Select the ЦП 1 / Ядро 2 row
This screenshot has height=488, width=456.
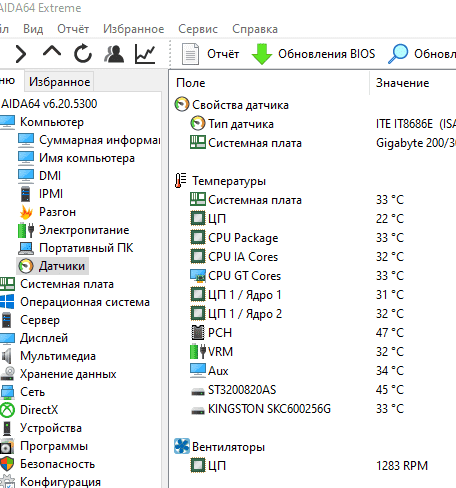pyautogui.click(x=313, y=314)
